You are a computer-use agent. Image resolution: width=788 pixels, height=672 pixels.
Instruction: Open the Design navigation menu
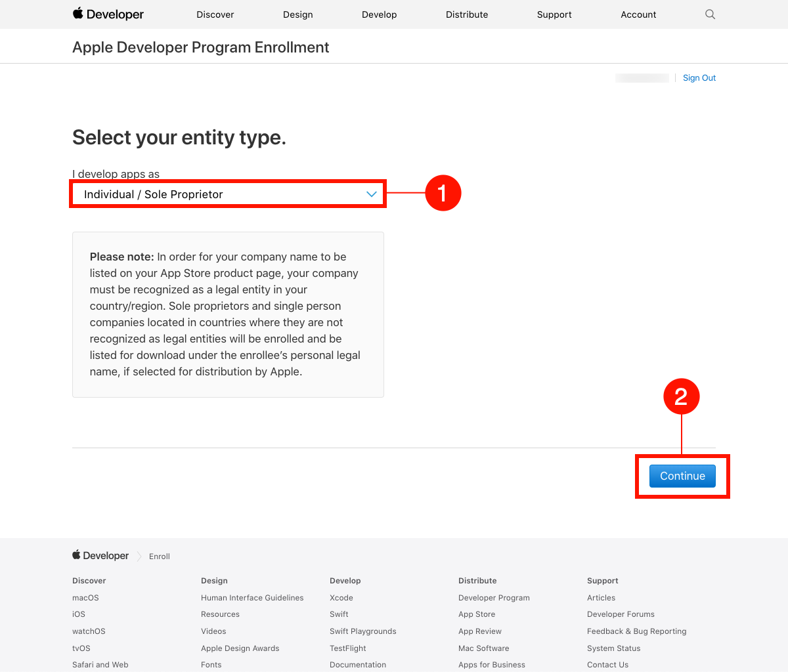(297, 14)
